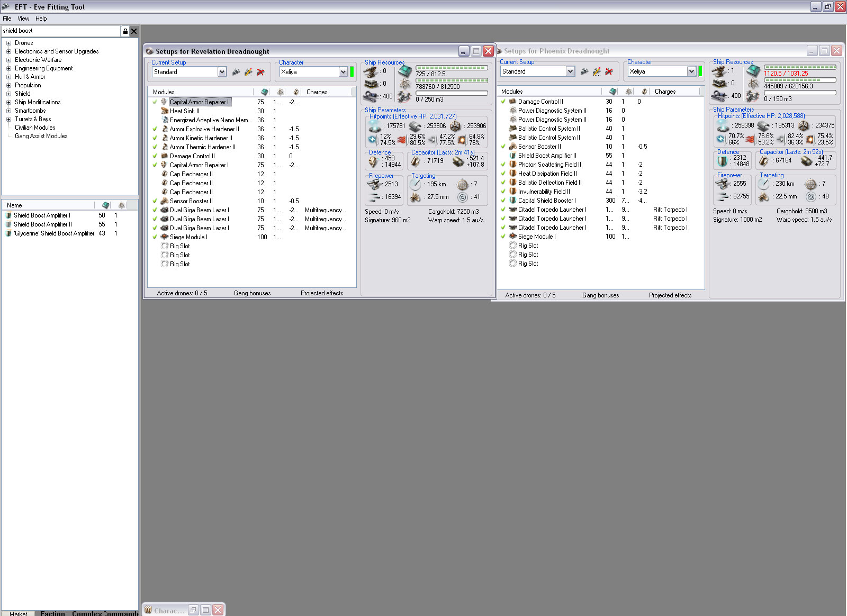Switch to the Market tab

[18, 613]
